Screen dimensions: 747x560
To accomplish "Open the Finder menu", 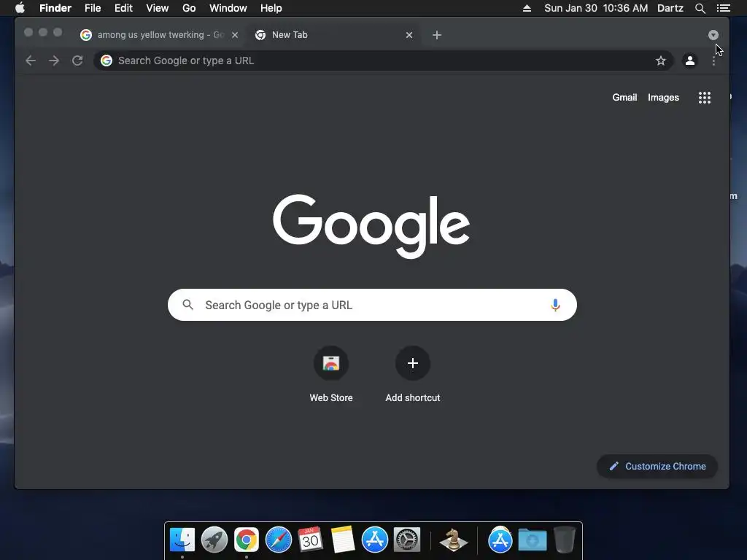I will click(55, 8).
